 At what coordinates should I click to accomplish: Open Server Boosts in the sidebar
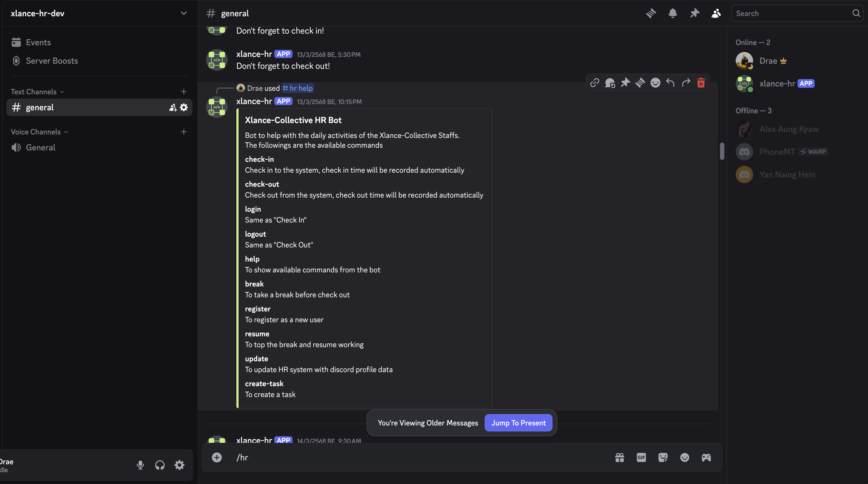52,61
